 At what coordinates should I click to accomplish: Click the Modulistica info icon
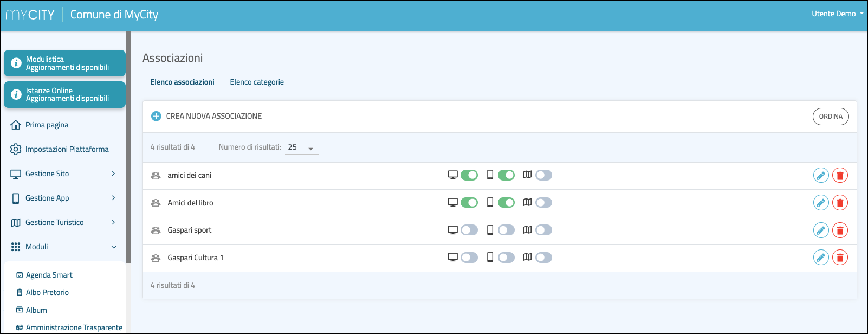(x=16, y=63)
